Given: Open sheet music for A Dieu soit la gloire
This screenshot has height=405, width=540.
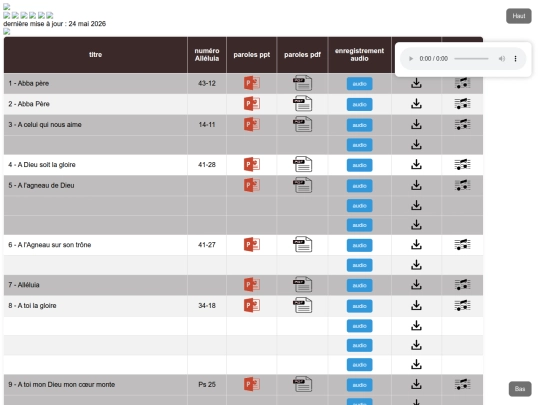Looking at the screenshot, I should click(463, 164).
